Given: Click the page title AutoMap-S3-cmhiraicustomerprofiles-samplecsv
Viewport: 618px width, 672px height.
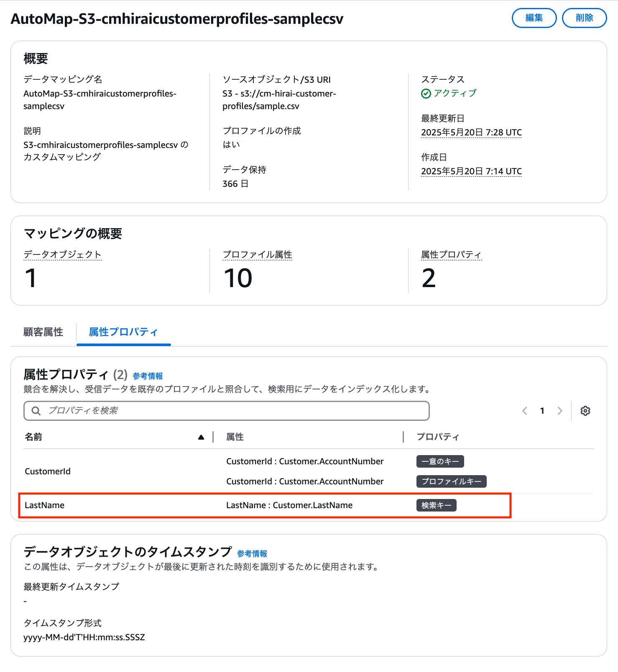Looking at the screenshot, I should [177, 19].
